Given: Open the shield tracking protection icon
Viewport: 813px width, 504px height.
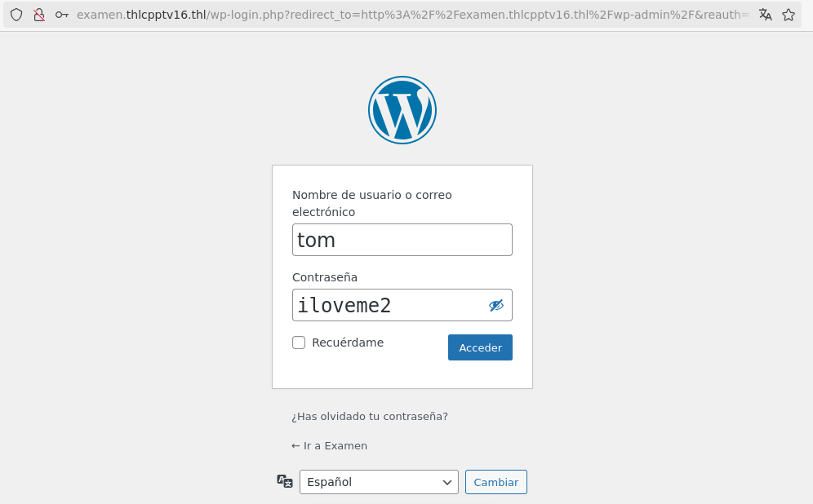Looking at the screenshot, I should point(16,15).
